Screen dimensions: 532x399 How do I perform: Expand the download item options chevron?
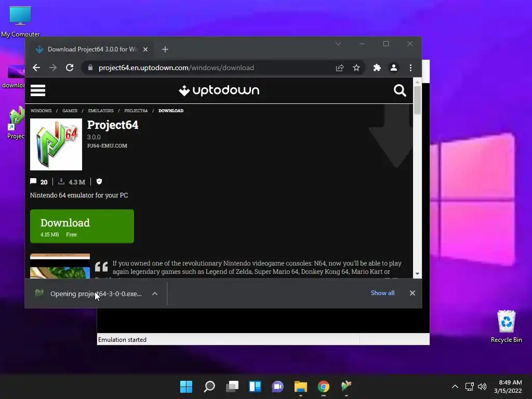point(155,294)
